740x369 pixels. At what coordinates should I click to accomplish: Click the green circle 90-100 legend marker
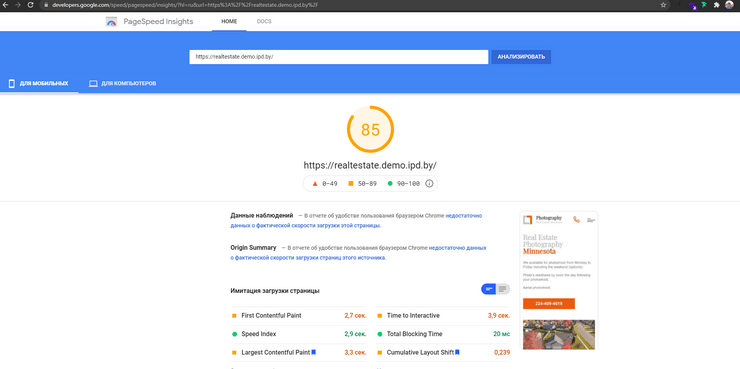point(390,184)
